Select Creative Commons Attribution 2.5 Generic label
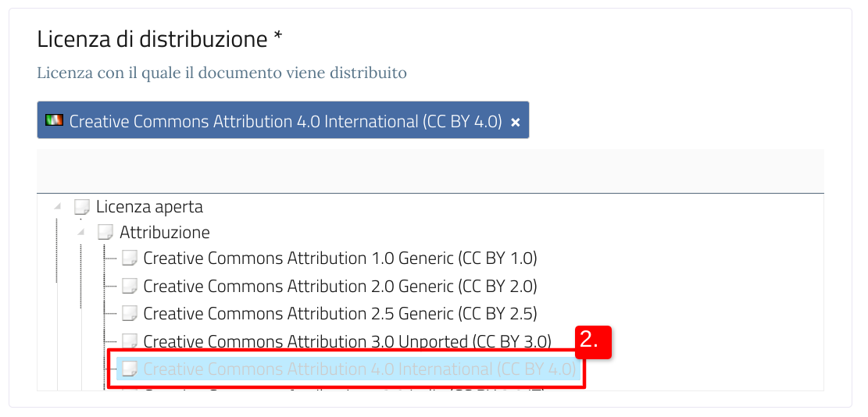Screen dimensions: 868x417 click(x=341, y=314)
